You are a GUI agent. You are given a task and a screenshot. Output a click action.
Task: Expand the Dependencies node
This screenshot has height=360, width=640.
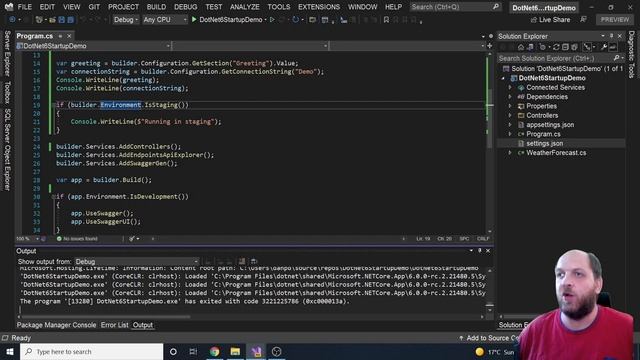(x=510, y=97)
